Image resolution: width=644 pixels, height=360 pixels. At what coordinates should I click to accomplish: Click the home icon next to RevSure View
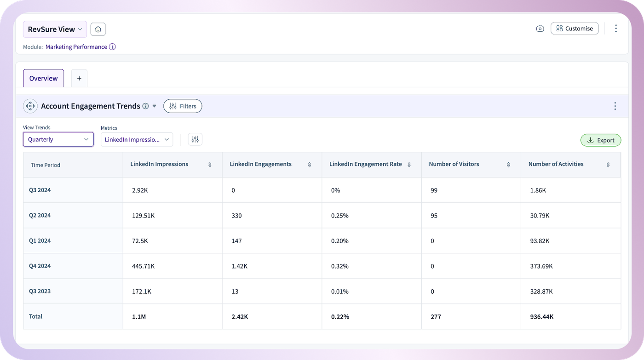98,29
